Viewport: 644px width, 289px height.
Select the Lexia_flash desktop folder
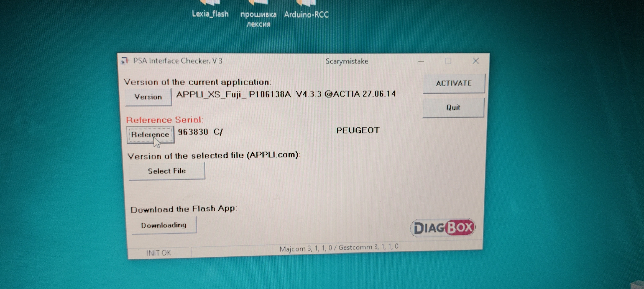coord(210,9)
